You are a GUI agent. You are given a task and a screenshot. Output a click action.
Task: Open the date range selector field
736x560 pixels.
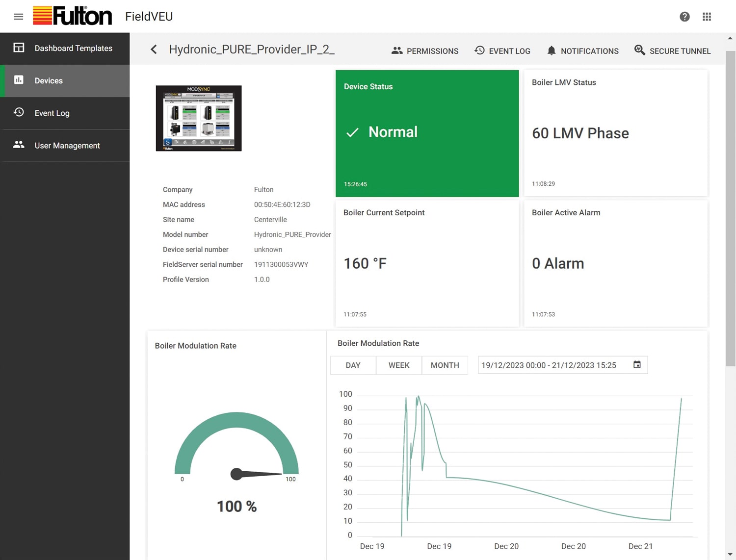point(549,365)
